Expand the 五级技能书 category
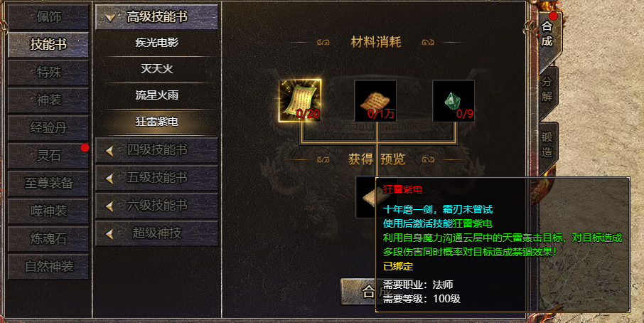The image size is (644, 323). pyautogui.click(x=156, y=178)
